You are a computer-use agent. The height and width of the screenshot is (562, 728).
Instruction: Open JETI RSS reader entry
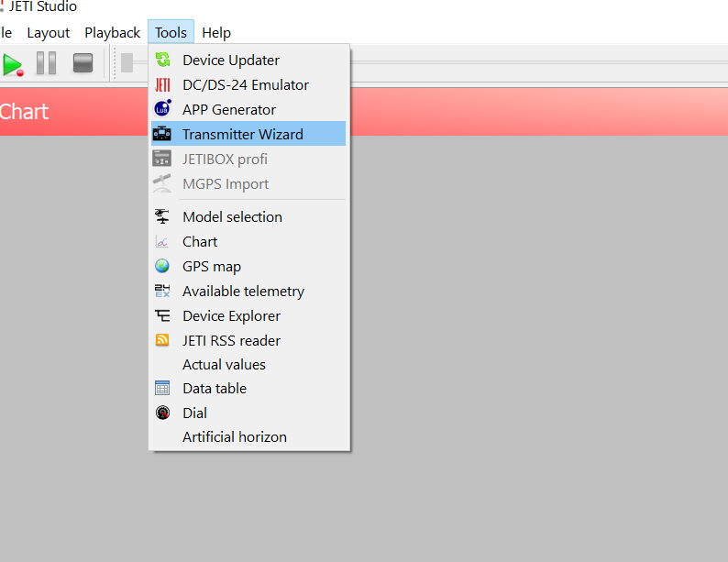[x=248, y=341]
